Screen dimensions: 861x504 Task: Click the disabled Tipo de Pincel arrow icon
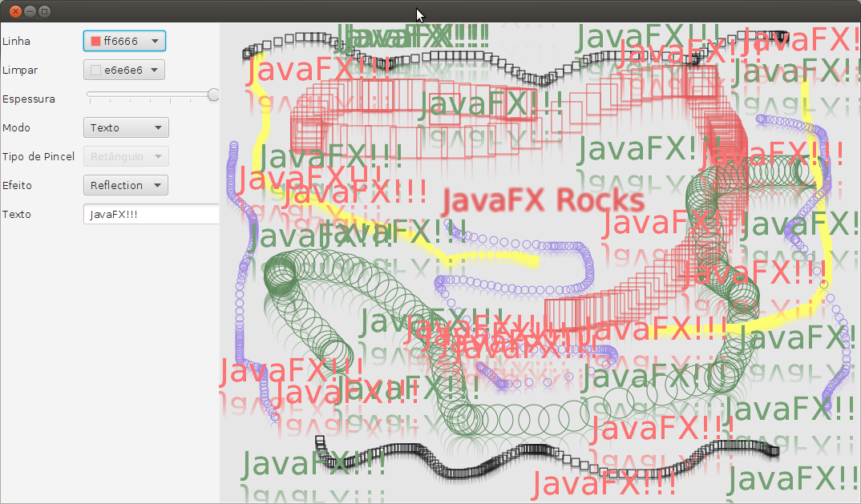click(x=156, y=156)
